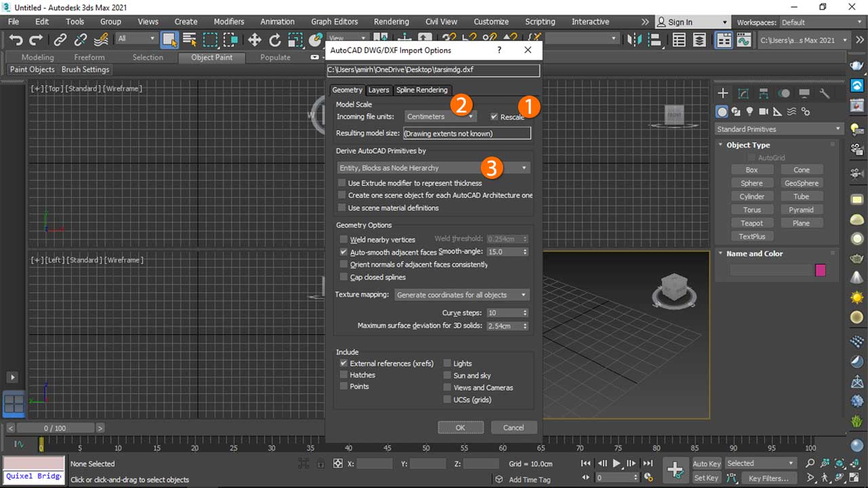Activate the Select and Rotate tool
This screenshot has width=868, height=488.
click(x=275, y=40)
